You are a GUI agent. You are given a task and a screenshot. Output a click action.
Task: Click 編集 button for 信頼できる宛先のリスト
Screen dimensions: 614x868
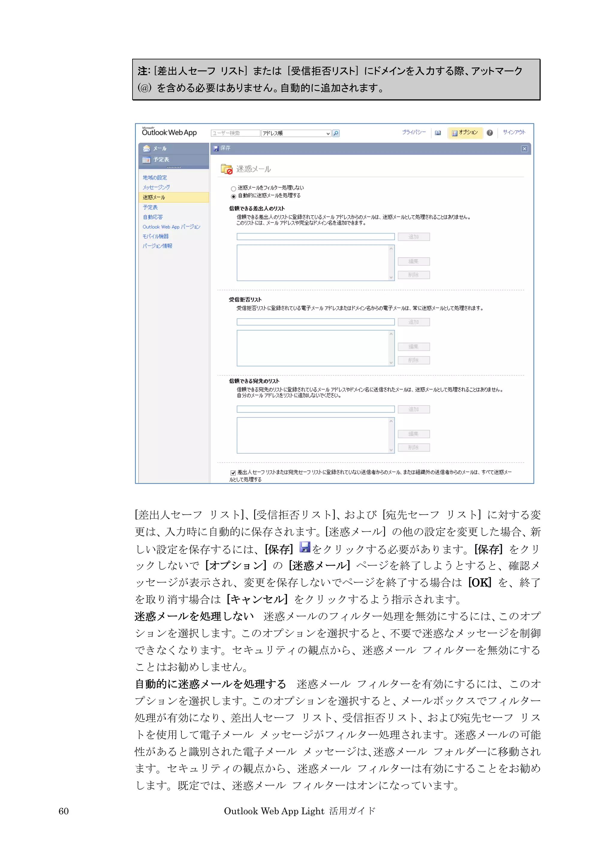[x=414, y=434]
